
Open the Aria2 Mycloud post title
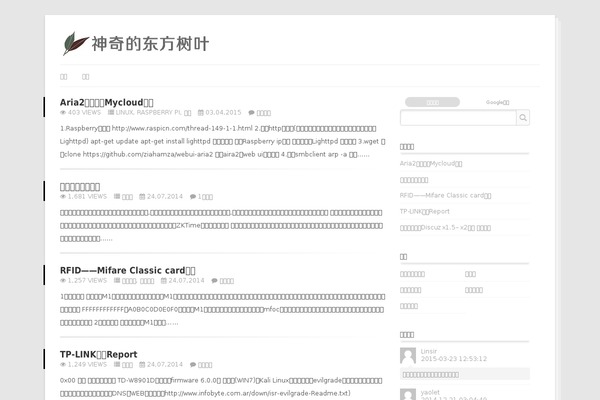point(107,103)
